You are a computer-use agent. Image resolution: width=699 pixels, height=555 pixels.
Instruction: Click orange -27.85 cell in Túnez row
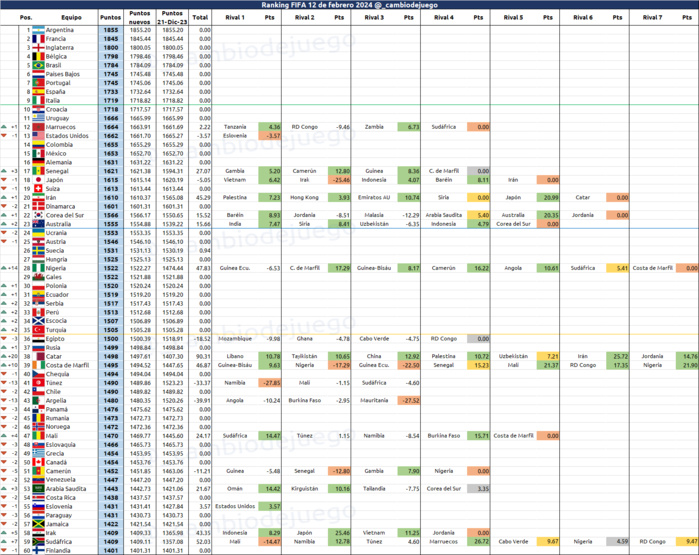coord(270,382)
